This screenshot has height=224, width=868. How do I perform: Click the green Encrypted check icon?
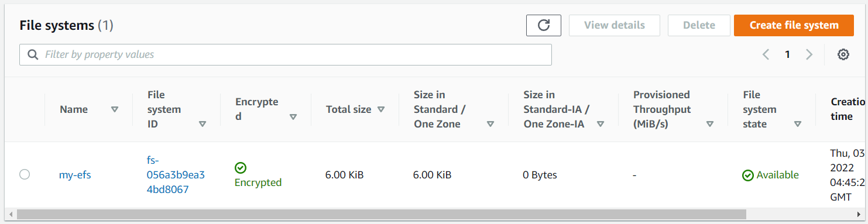tap(240, 168)
